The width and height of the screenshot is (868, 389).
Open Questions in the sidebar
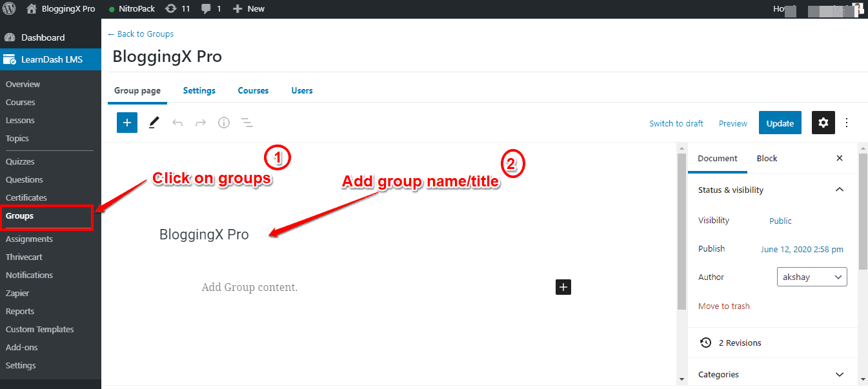(x=25, y=180)
